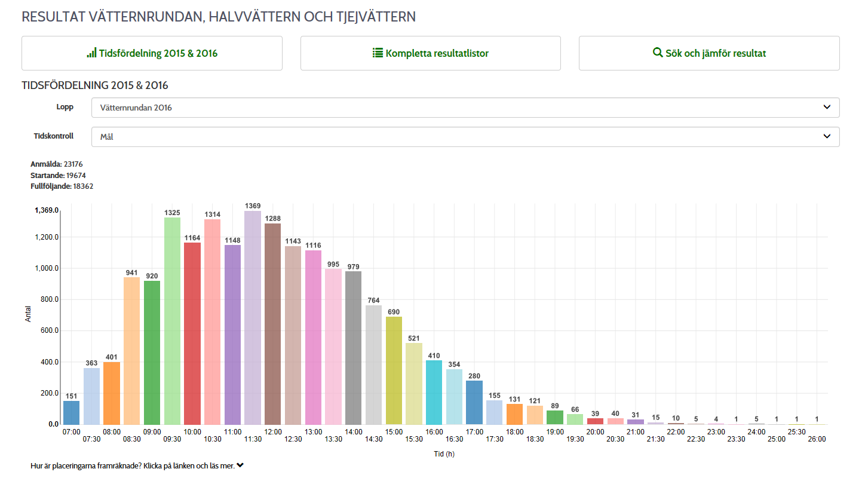Click the tan 12:30 bar with 1143
This screenshot has width=868, height=478.
[x=293, y=336]
